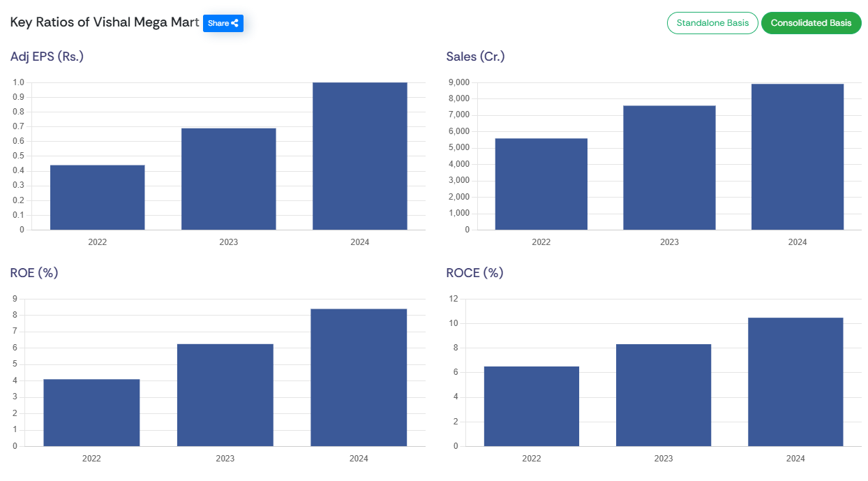The height and width of the screenshot is (481, 868).
Task: Click the Adj EPS (Rs.) chart heading
Action: tap(47, 57)
